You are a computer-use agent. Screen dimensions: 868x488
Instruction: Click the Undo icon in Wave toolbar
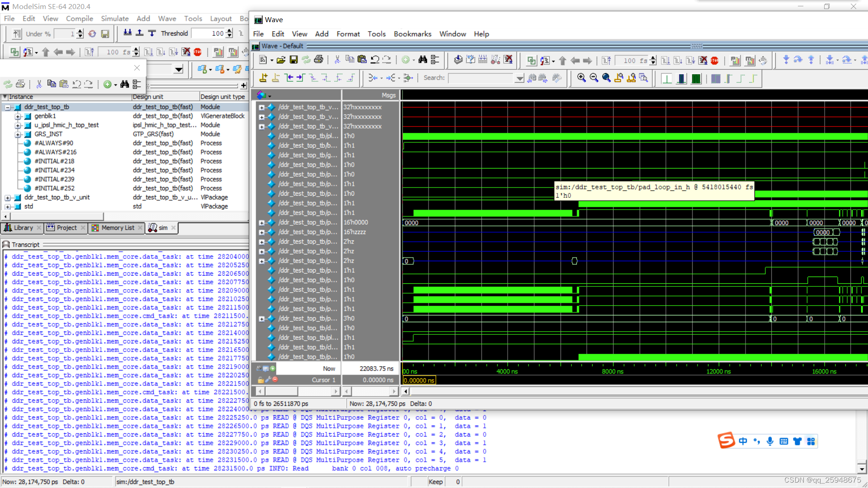pos(375,60)
